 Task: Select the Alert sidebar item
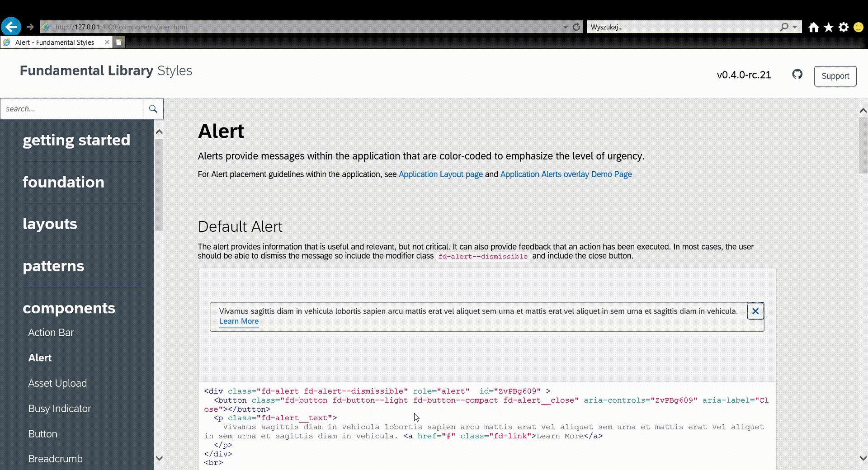pyautogui.click(x=40, y=358)
